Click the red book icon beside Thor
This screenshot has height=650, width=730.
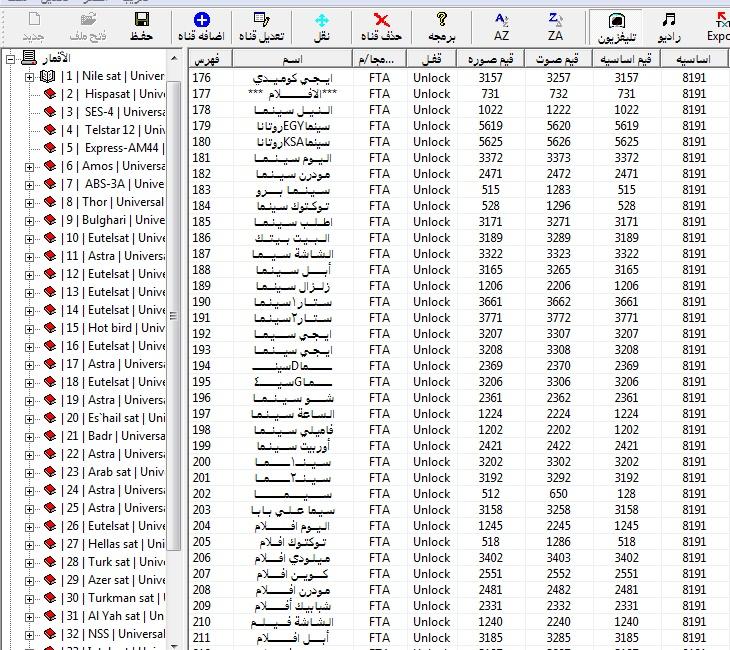coord(50,202)
